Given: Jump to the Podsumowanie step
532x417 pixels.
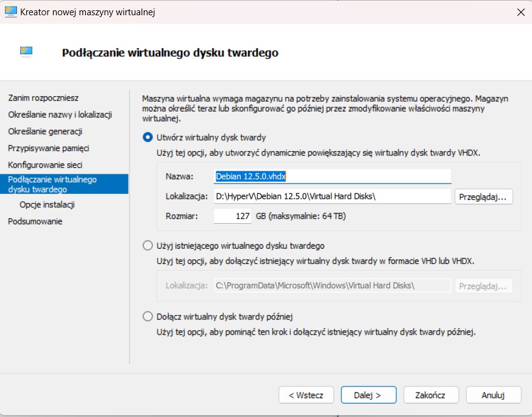Looking at the screenshot, I should pos(35,221).
